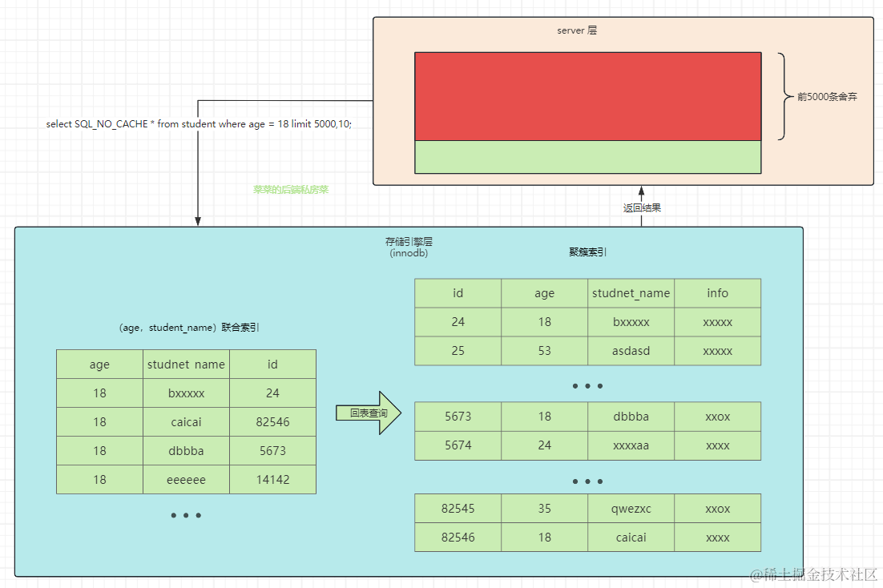Image resolution: width=883 pixels, height=588 pixels.
Task: Click the 'xxxxx' info cell in row 25
Action: point(717,351)
